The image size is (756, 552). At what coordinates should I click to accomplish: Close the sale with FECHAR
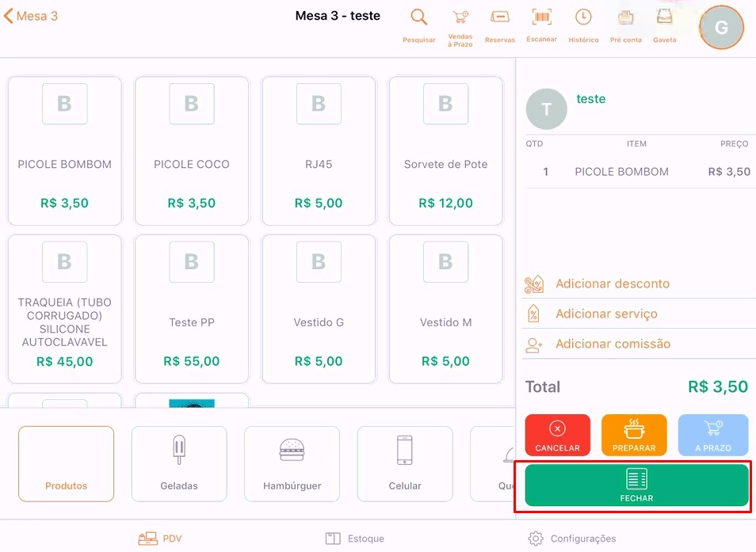[x=636, y=485]
